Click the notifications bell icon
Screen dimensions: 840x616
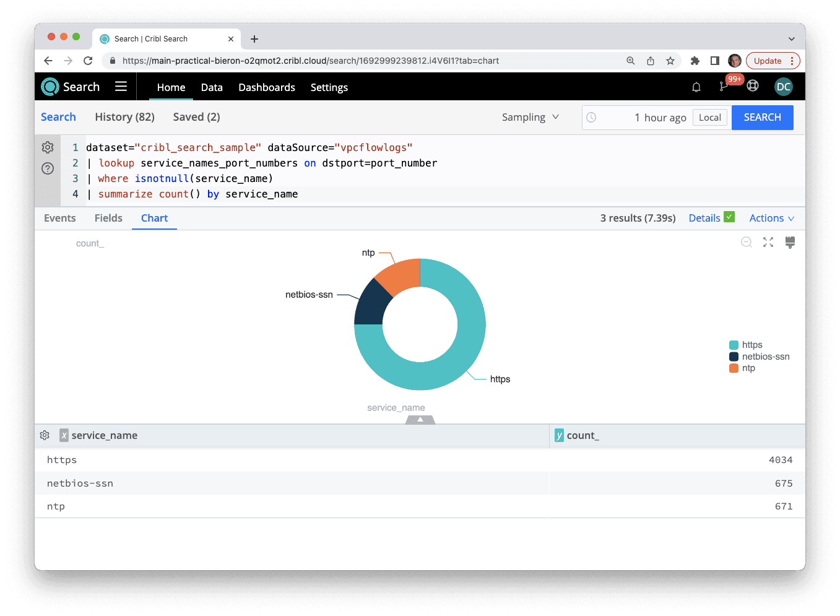click(x=696, y=87)
